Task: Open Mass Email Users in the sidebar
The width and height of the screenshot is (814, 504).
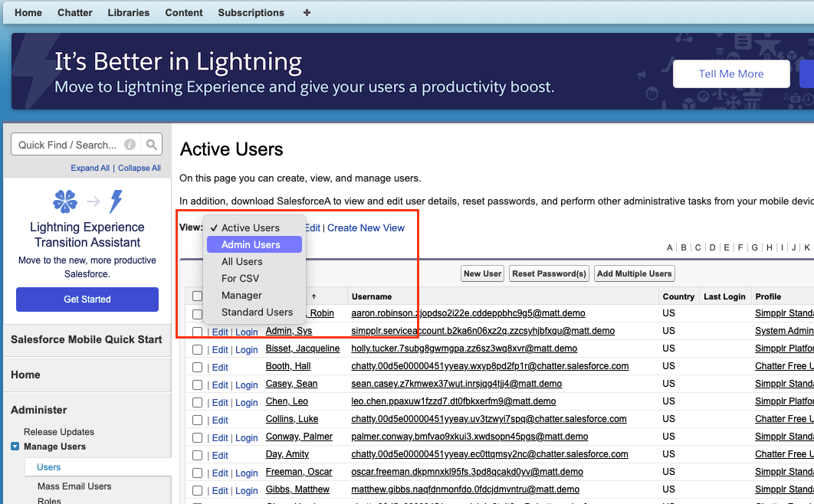Action: [x=74, y=486]
